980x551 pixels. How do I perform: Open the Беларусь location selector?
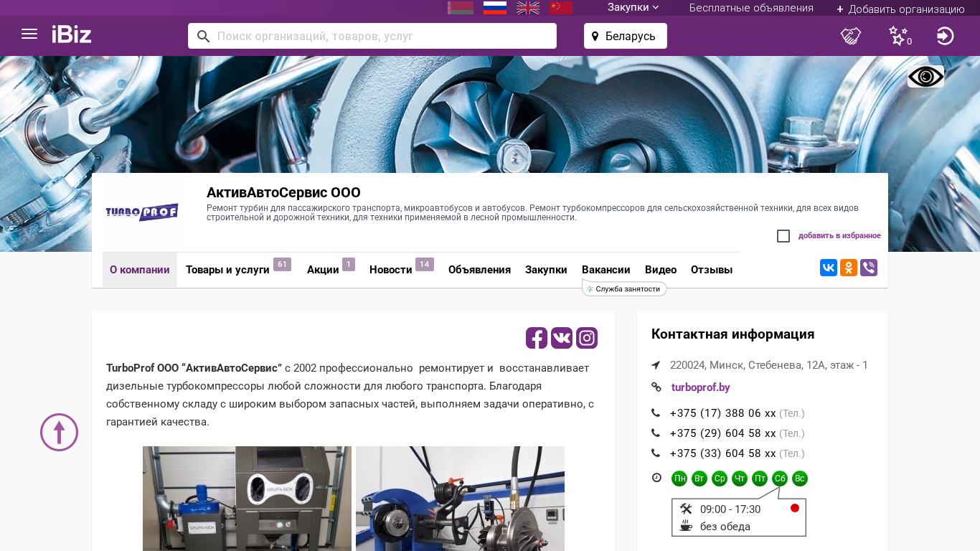pyautogui.click(x=626, y=36)
